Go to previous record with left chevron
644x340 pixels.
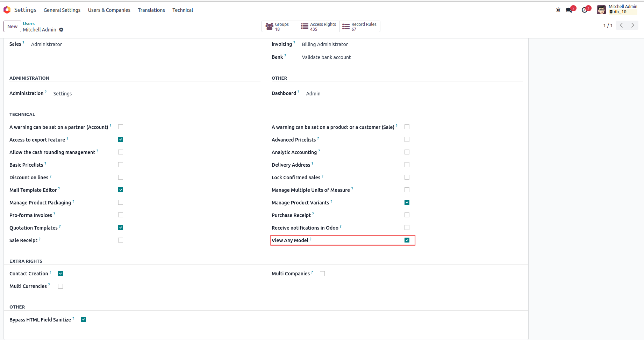pyautogui.click(x=621, y=25)
